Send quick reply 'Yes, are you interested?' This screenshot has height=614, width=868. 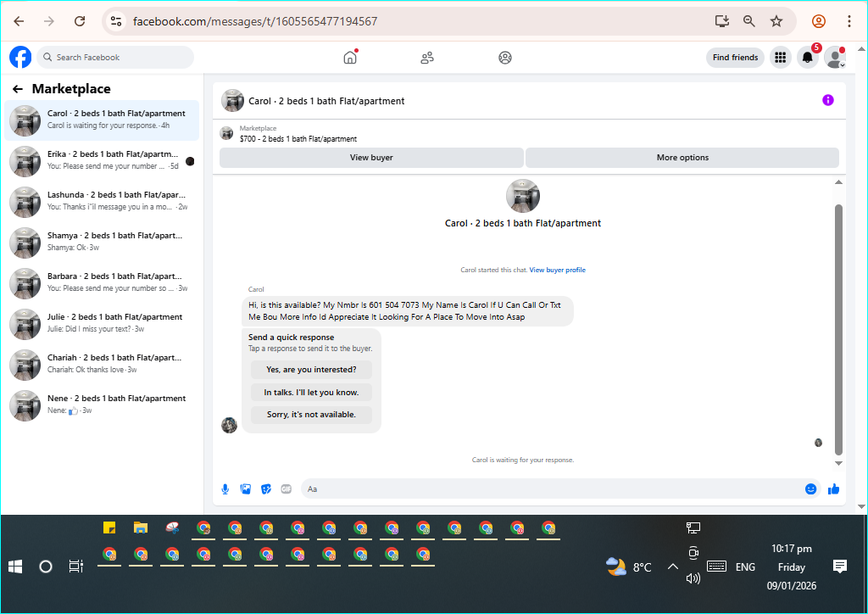click(x=311, y=369)
